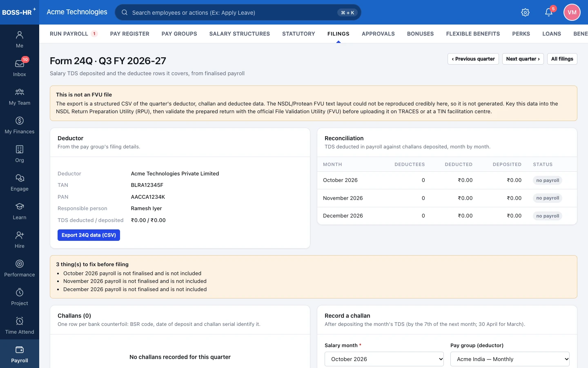Viewport: 588px width, 368px height.
Task: Open My Finances sidebar item
Action: pyautogui.click(x=20, y=125)
